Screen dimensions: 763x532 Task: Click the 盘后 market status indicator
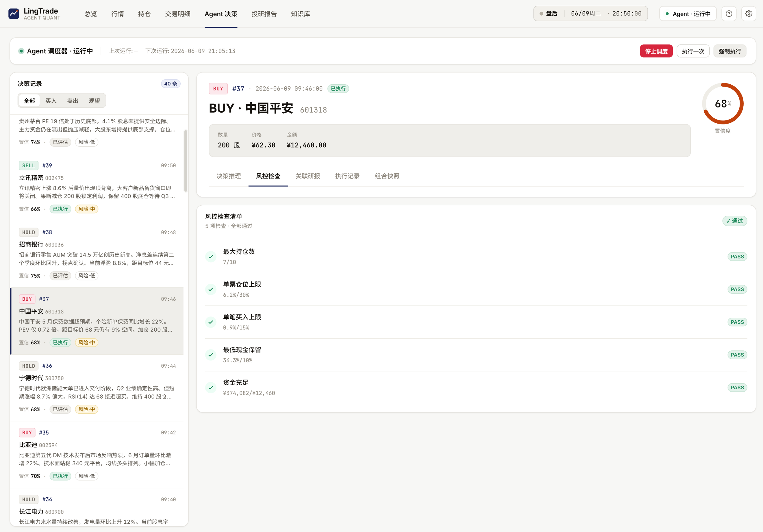point(549,14)
